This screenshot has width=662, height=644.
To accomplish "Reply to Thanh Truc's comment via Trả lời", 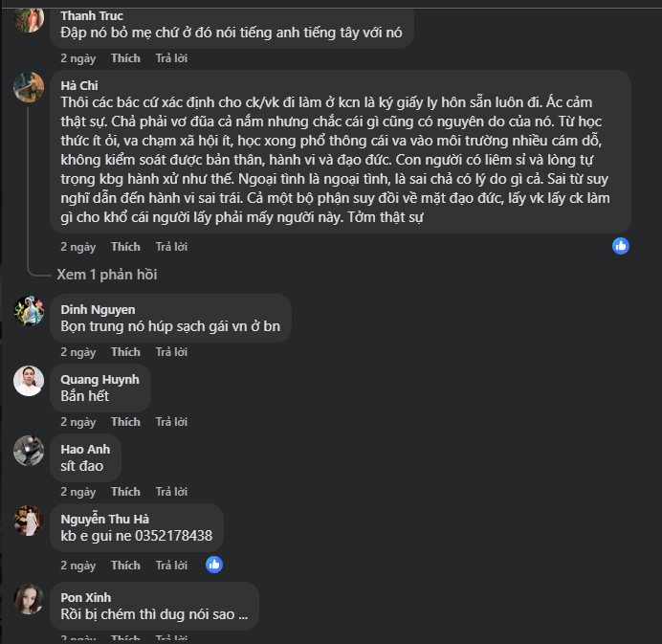I will (171, 58).
